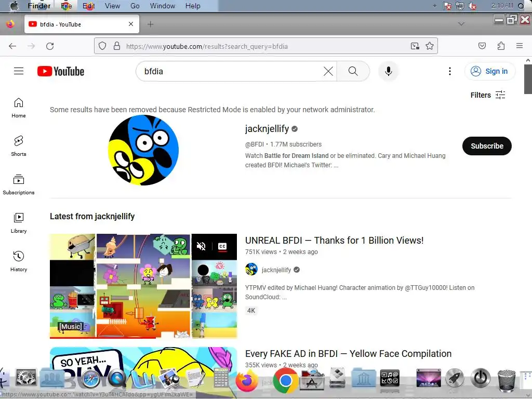
Task: Open the jacknjellify channel name
Action: [x=267, y=129]
